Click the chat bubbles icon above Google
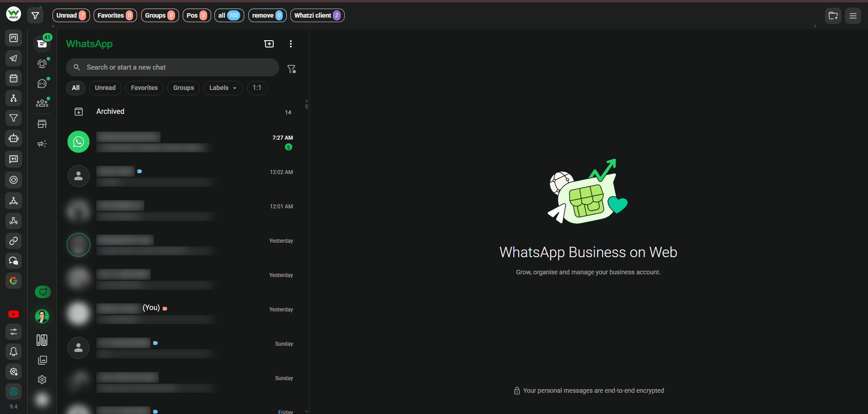 pos(14,261)
